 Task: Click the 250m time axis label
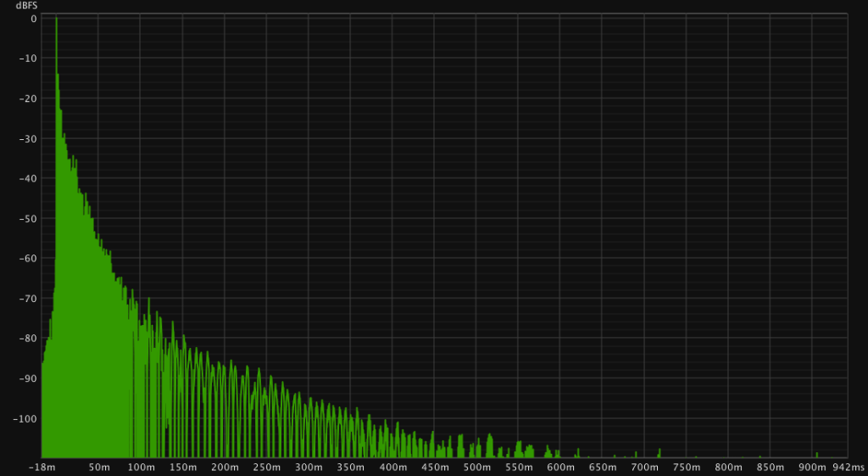[266, 468]
